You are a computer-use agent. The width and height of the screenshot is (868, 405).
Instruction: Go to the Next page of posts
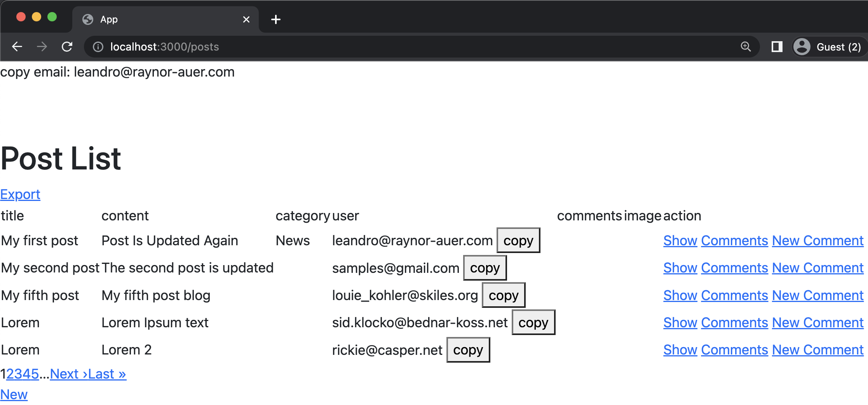pos(68,374)
